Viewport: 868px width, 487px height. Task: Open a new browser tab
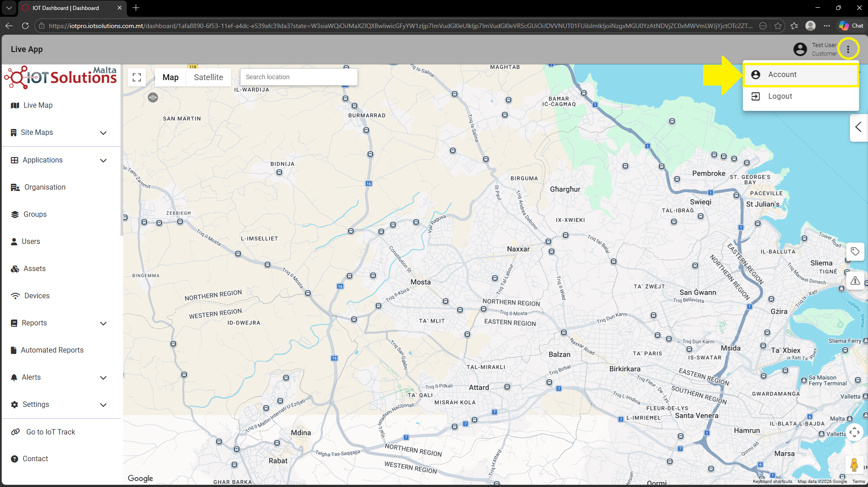point(136,8)
